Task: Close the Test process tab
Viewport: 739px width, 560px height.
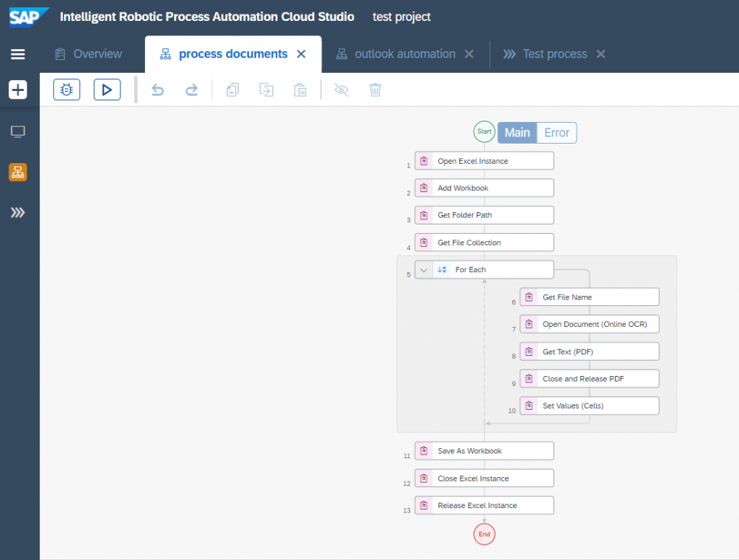Action: coord(601,54)
